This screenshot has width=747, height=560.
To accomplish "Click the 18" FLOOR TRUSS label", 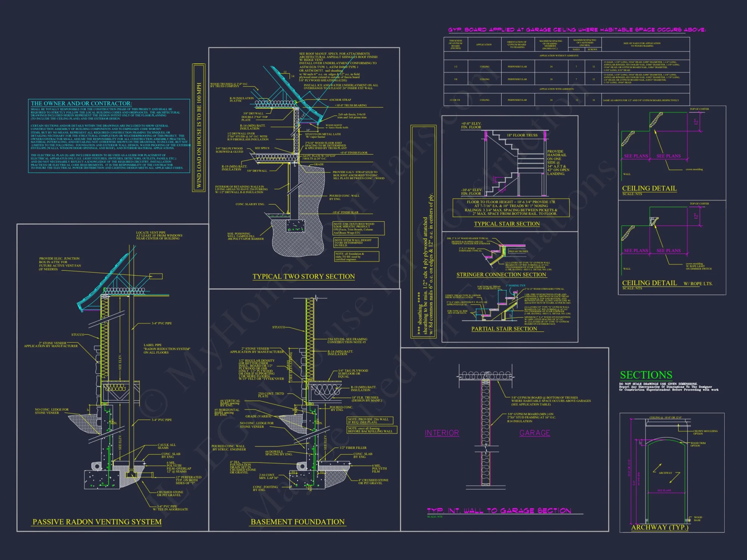I will coord(522,136).
